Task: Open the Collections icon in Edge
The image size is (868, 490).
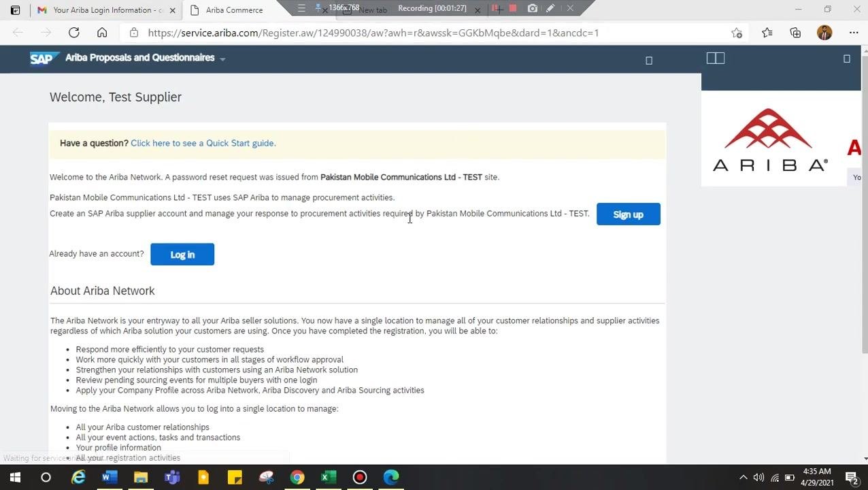Action: [x=795, y=33]
